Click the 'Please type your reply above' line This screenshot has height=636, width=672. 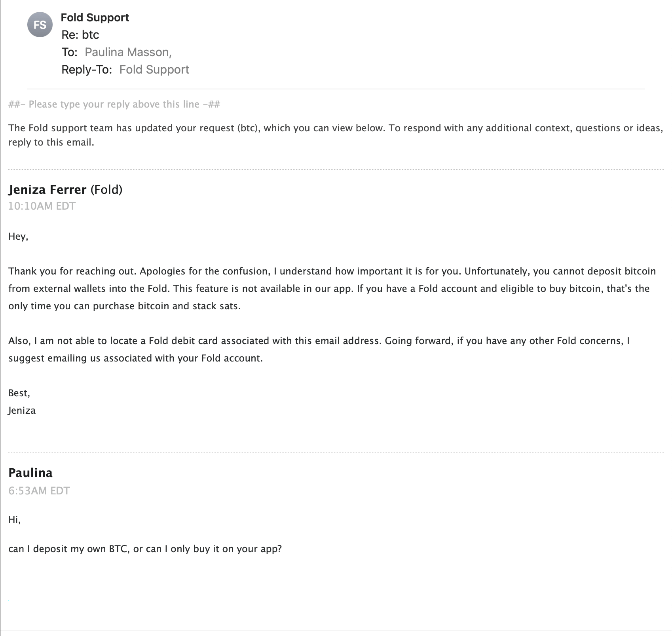[114, 104]
